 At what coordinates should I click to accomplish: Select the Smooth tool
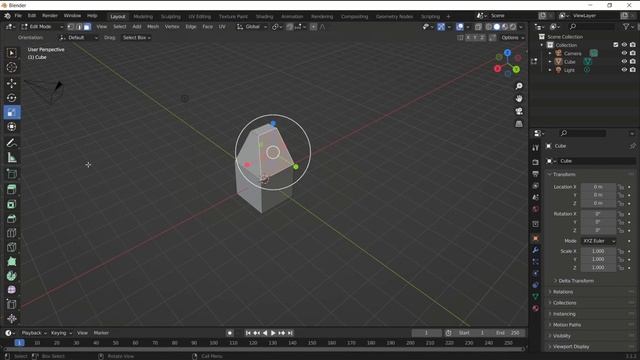[x=11, y=290]
